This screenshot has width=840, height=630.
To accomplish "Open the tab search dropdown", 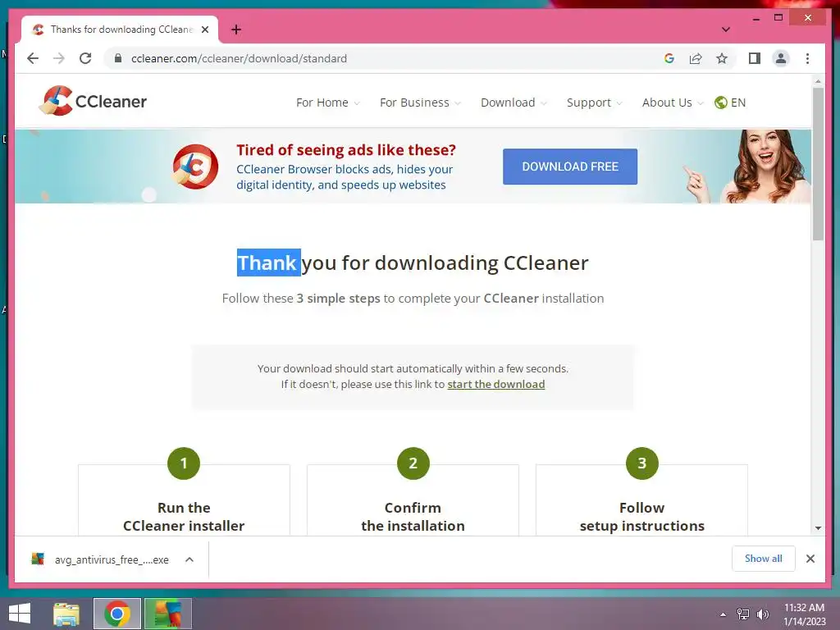I will click(x=725, y=30).
